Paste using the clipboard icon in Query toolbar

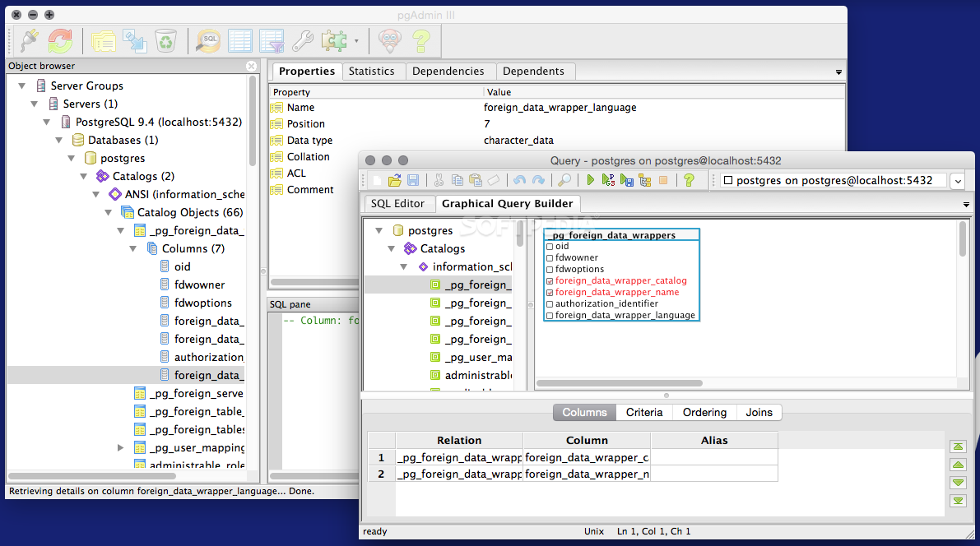click(476, 181)
